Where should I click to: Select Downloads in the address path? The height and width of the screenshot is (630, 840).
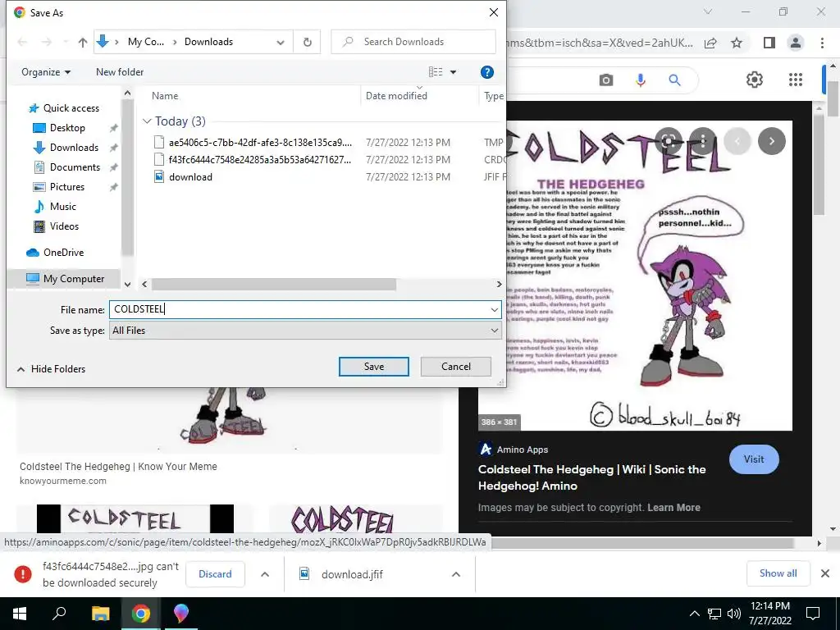208,42
